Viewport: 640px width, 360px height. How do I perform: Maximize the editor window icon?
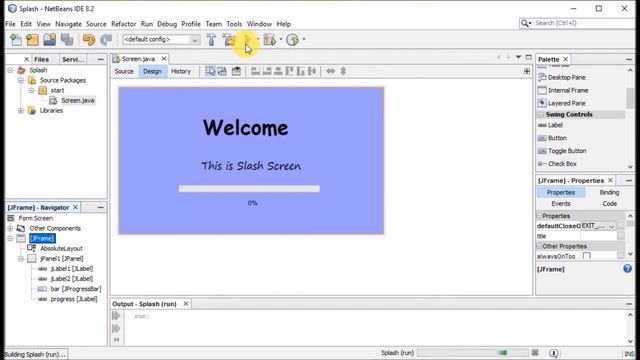coord(529,57)
